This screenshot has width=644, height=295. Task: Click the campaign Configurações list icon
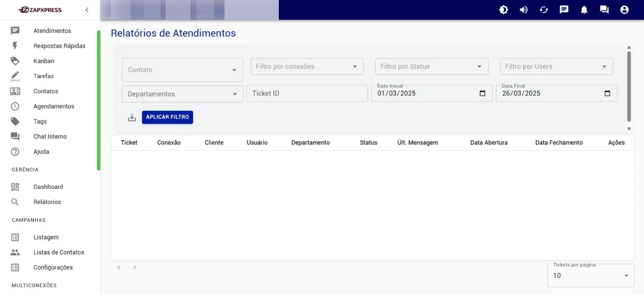point(15,267)
